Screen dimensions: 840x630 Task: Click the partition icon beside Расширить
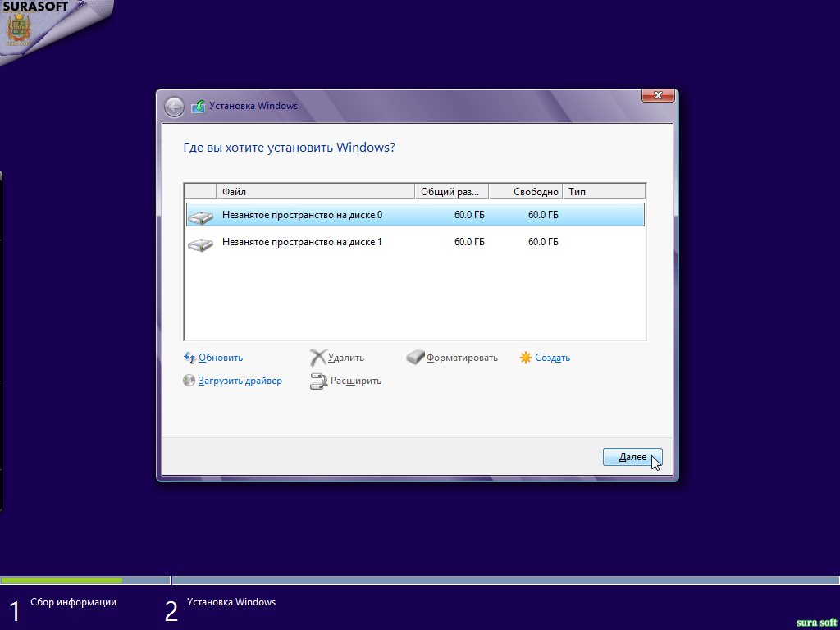pyautogui.click(x=318, y=381)
